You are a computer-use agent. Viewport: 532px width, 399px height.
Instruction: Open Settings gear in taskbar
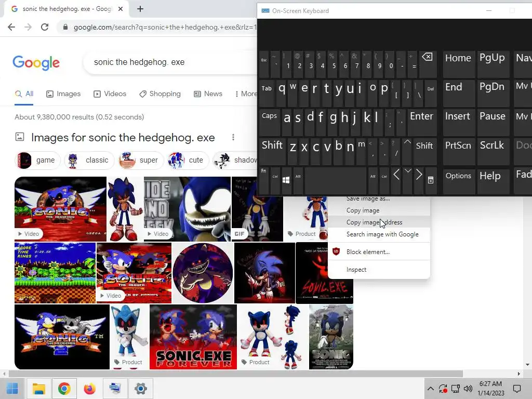click(x=140, y=389)
